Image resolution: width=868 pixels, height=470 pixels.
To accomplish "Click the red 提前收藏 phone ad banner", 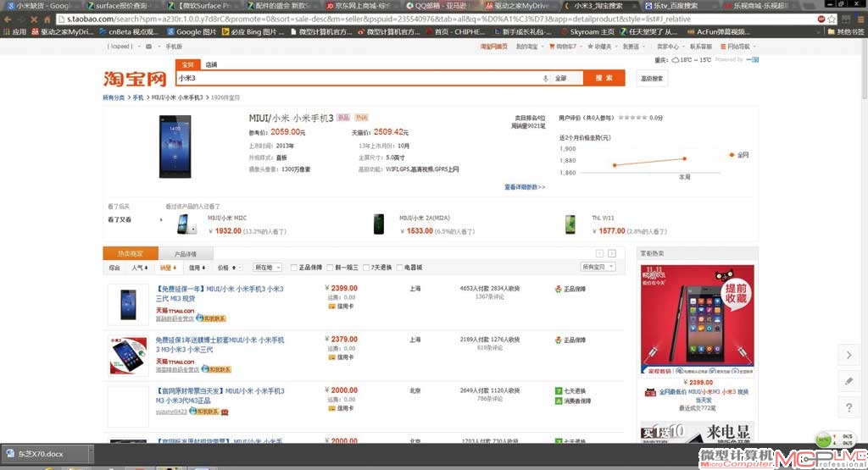I will (x=697, y=319).
